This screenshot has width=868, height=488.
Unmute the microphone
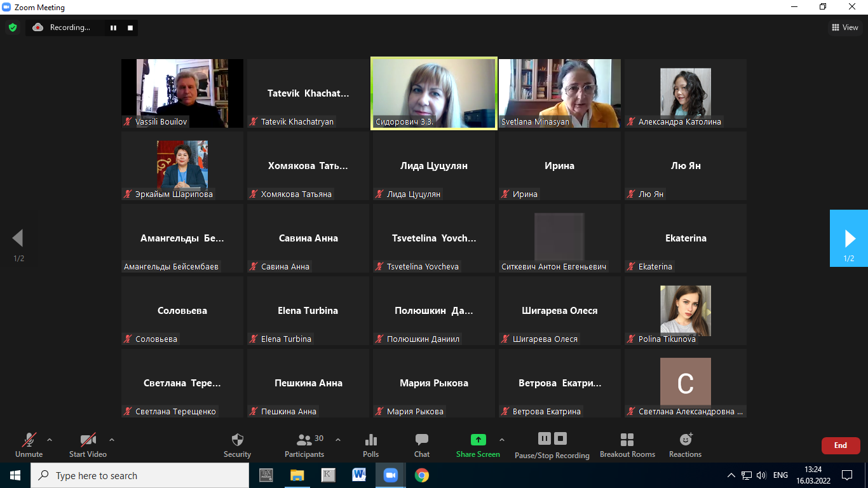click(29, 445)
